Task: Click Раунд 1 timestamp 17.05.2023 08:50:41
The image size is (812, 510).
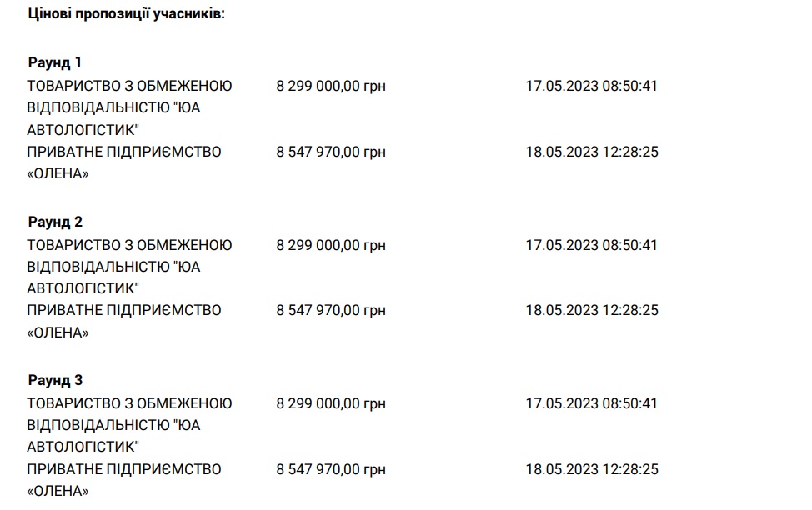Action: [592, 86]
